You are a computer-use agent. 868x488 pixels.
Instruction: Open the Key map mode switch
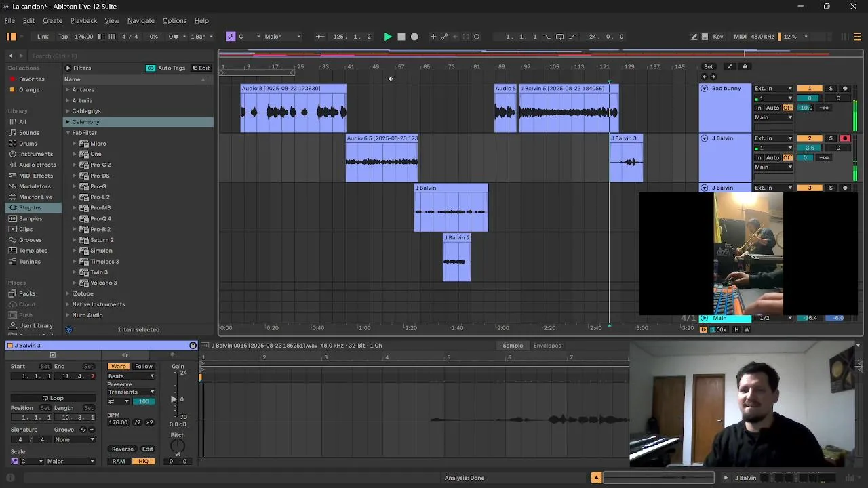click(717, 37)
